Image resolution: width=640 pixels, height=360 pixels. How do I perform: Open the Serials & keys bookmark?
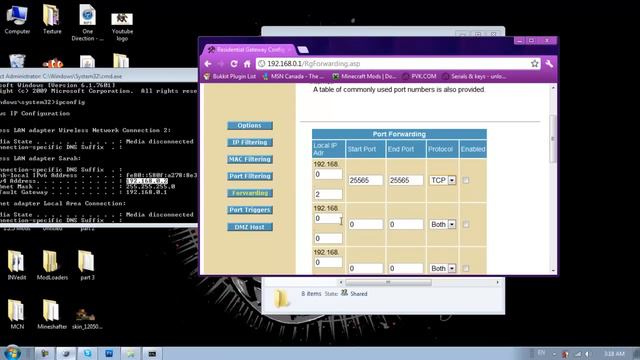click(x=474, y=76)
